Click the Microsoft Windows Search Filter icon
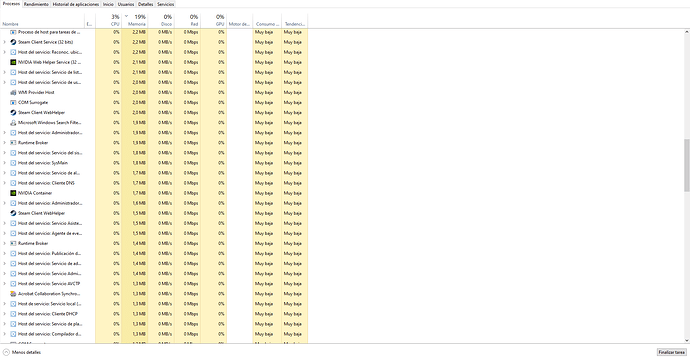690x361 pixels. [x=13, y=123]
